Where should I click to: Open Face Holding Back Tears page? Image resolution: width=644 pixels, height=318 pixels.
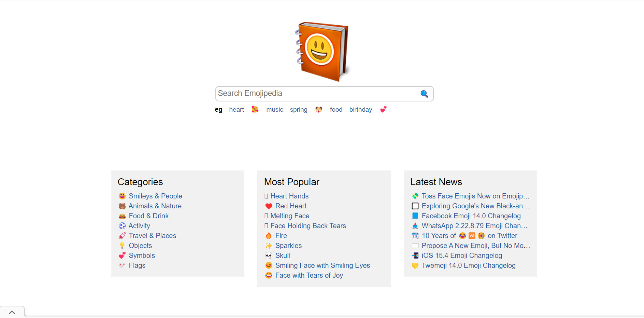coord(308,226)
